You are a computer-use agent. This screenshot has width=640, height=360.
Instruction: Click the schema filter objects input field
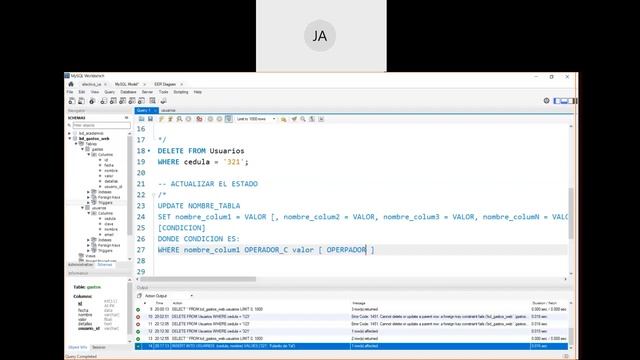[101, 125]
